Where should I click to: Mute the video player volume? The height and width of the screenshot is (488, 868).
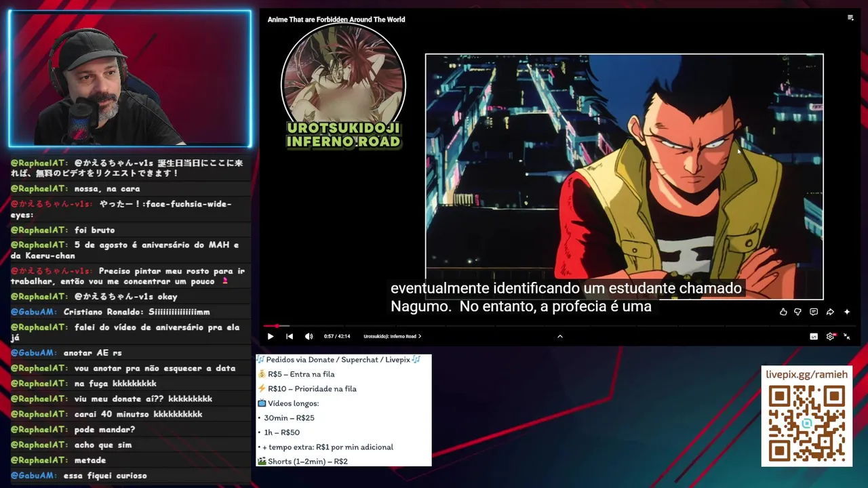pyautogui.click(x=309, y=336)
